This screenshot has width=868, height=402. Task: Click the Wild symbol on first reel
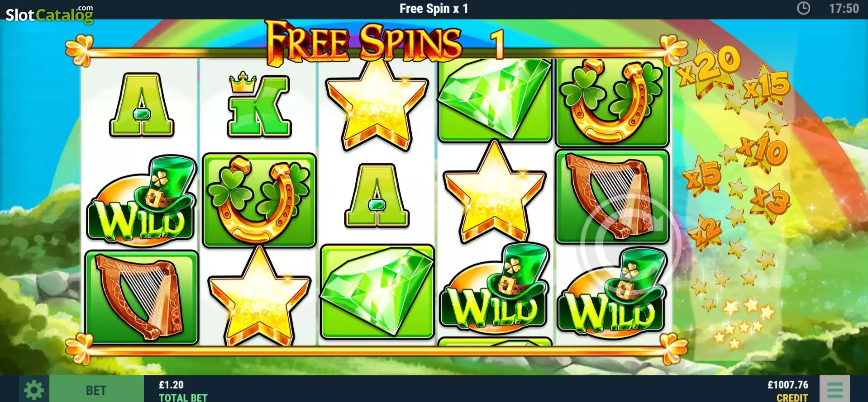[x=142, y=201]
